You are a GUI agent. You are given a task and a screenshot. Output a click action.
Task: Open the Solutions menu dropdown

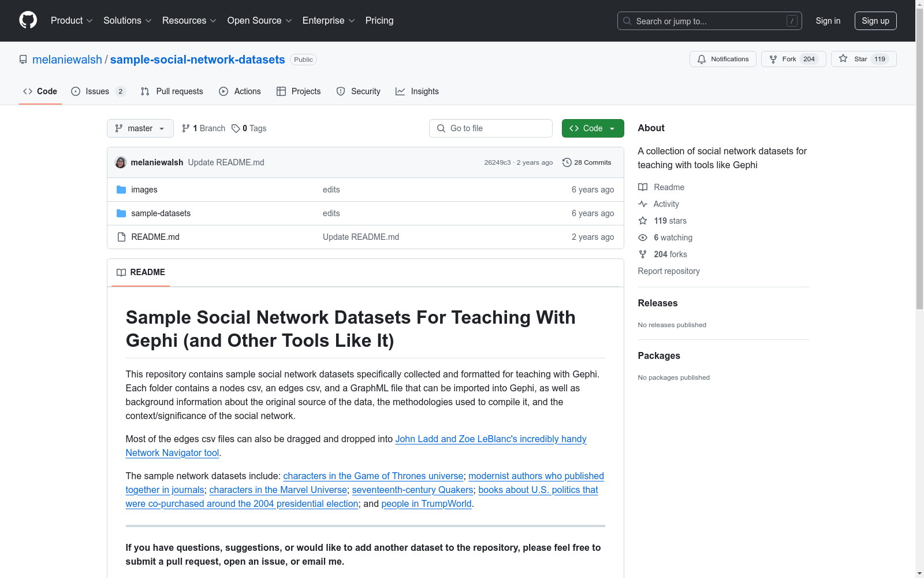point(128,21)
